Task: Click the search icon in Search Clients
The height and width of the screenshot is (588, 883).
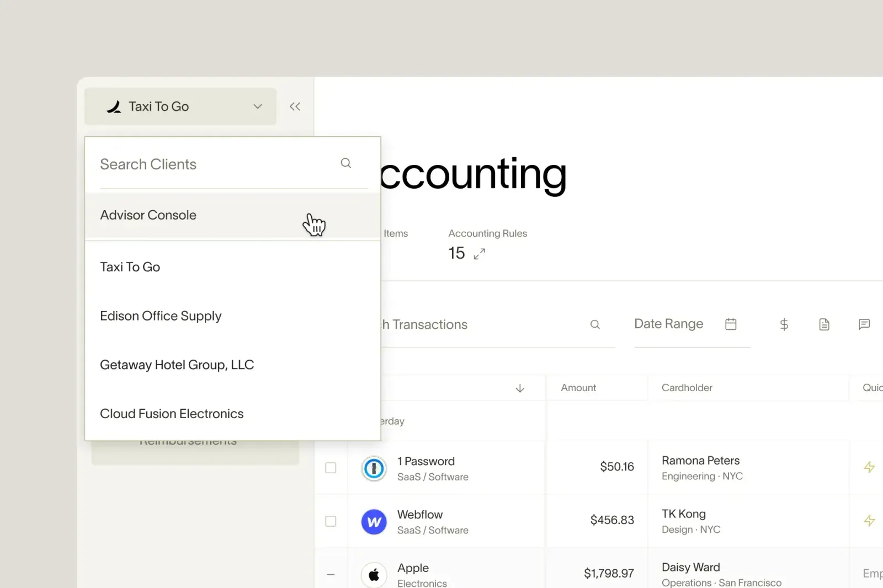Action: (x=346, y=163)
